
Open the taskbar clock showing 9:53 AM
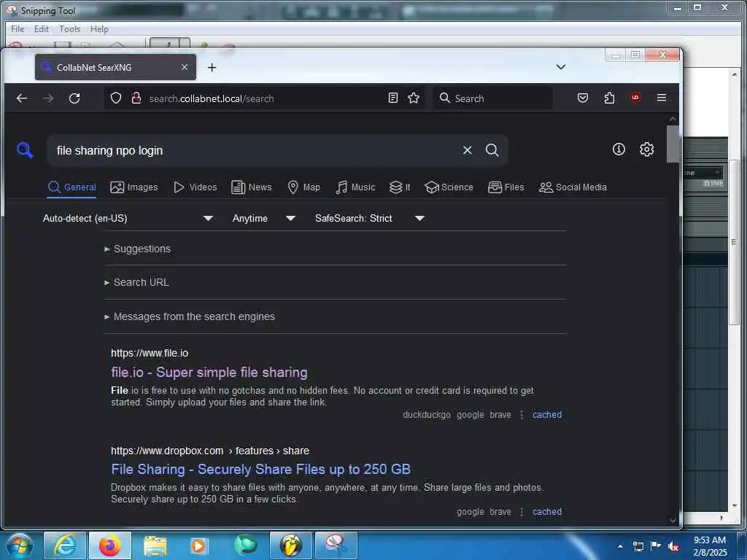click(710, 546)
